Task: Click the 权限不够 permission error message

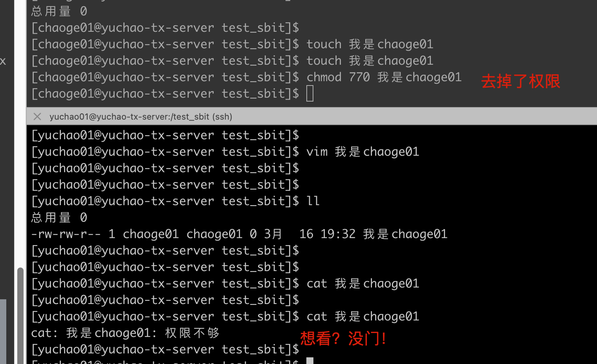Action: 125,333
